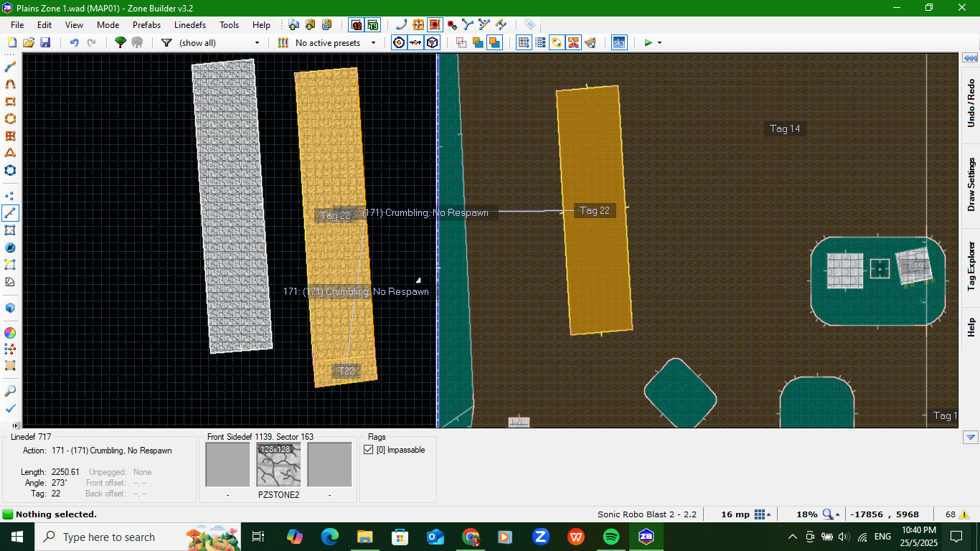Open Color Picker mode with rainbow circle

pos(10,333)
